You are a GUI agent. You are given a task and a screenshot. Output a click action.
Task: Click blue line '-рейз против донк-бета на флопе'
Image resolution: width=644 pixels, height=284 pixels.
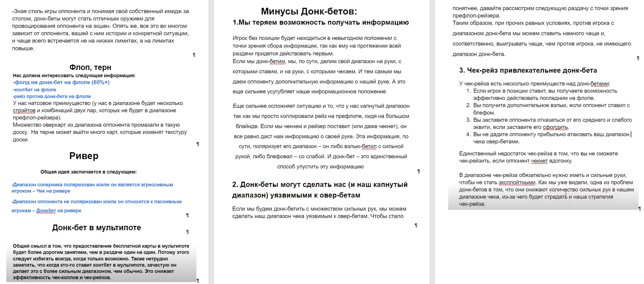(52, 96)
